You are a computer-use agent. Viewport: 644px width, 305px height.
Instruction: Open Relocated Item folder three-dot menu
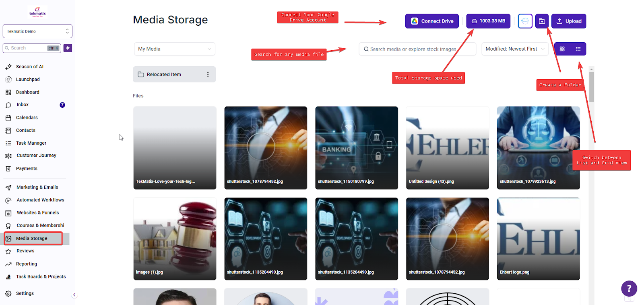(x=208, y=74)
